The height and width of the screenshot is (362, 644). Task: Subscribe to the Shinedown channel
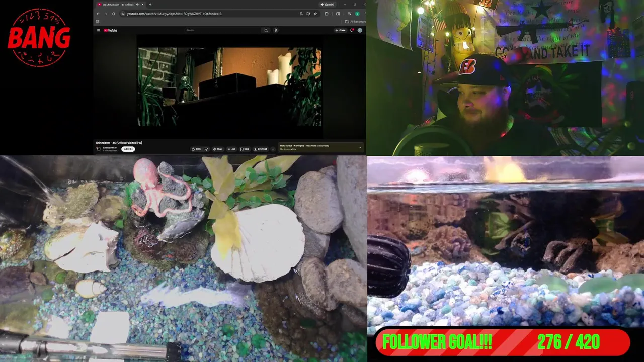(128, 149)
